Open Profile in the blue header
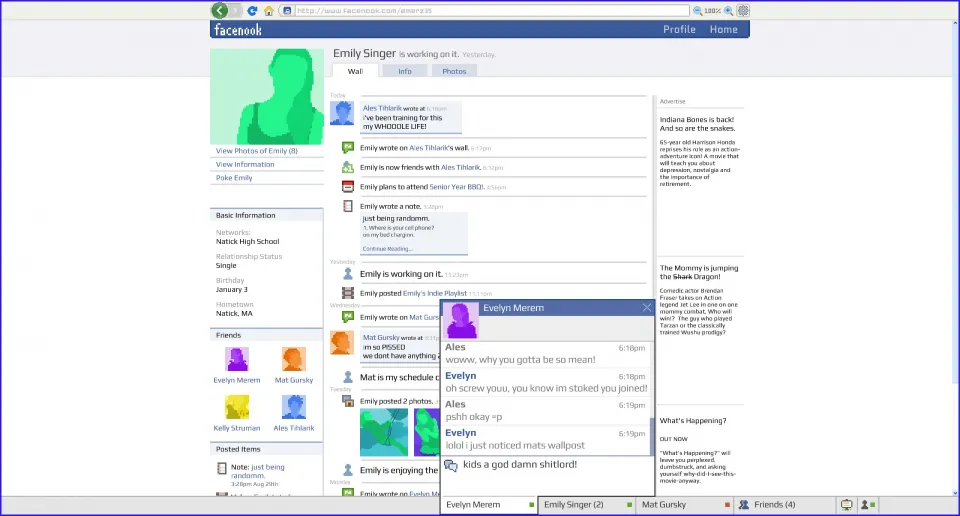Screen dimensions: 960x516 tap(679, 29)
